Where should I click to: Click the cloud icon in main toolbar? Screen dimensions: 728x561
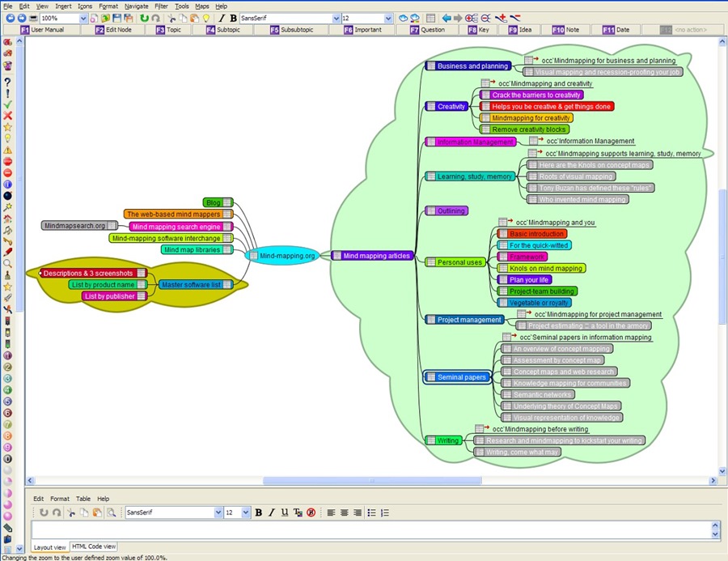[x=403, y=18]
